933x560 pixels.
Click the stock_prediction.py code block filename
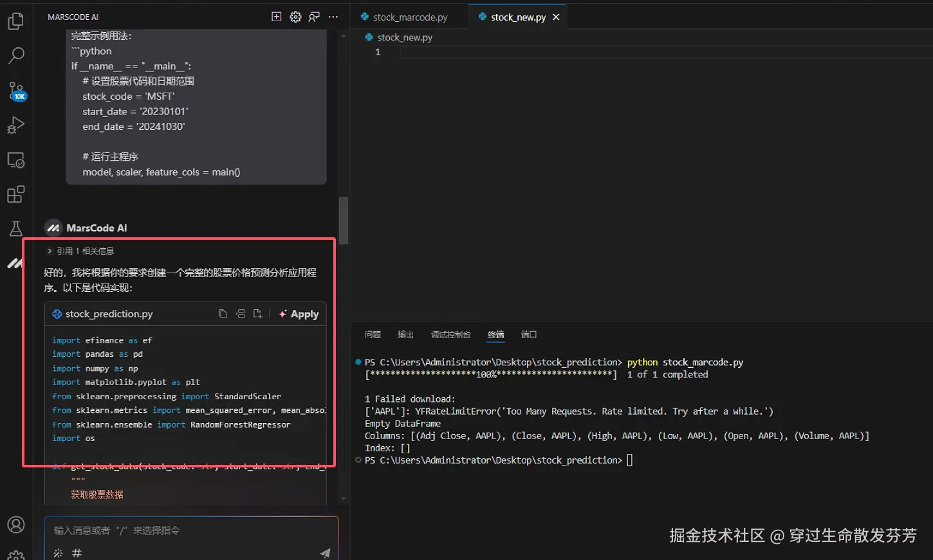point(109,314)
